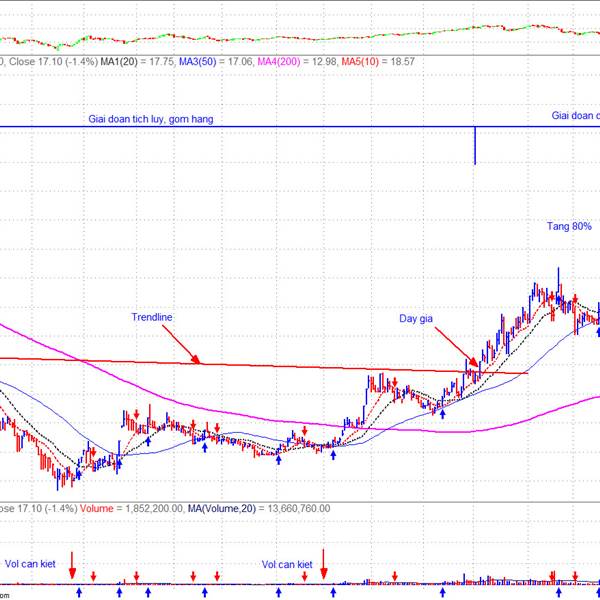The height and width of the screenshot is (600, 600).
Task: Click the "Giai doan tich luy, gom hang" label
Action: (x=151, y=119)
